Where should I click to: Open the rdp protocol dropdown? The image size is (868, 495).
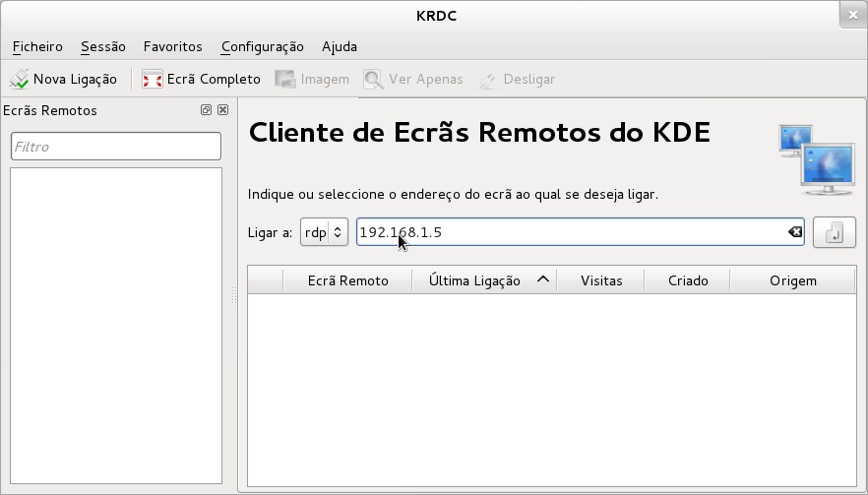[324, 232]
